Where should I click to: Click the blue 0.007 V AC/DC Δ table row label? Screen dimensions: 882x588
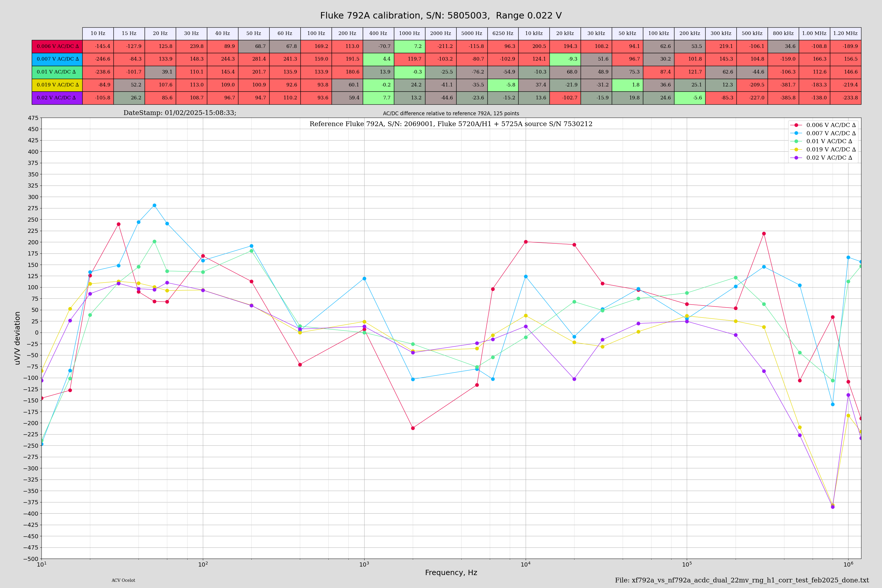pos(57,59)
